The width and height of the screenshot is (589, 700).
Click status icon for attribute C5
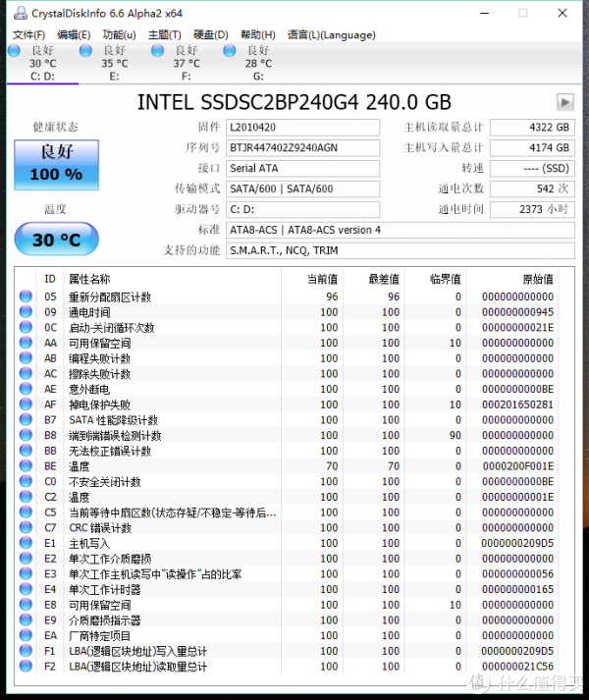[26, 512]
